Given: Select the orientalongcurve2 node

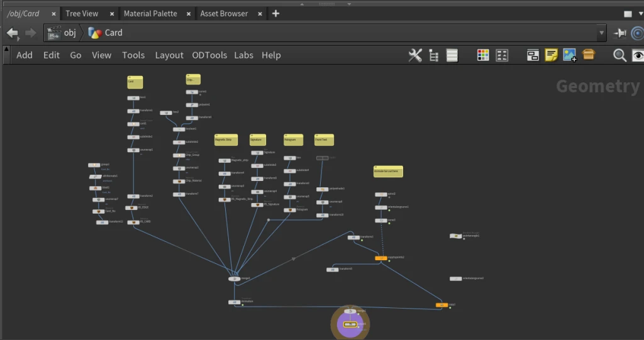Looking at the screenshot, I should (x=455, y=279).
